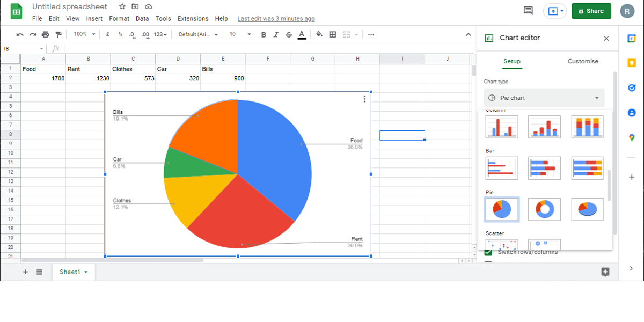Screen dimensions: 644x322
Task: Format as currency with the pound button
Action: pos(108,34)
